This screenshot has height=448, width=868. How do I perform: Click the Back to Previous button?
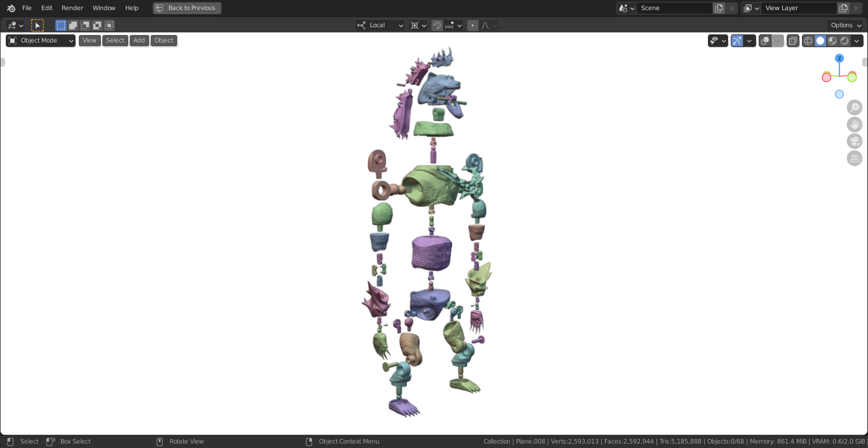point(187,8)
